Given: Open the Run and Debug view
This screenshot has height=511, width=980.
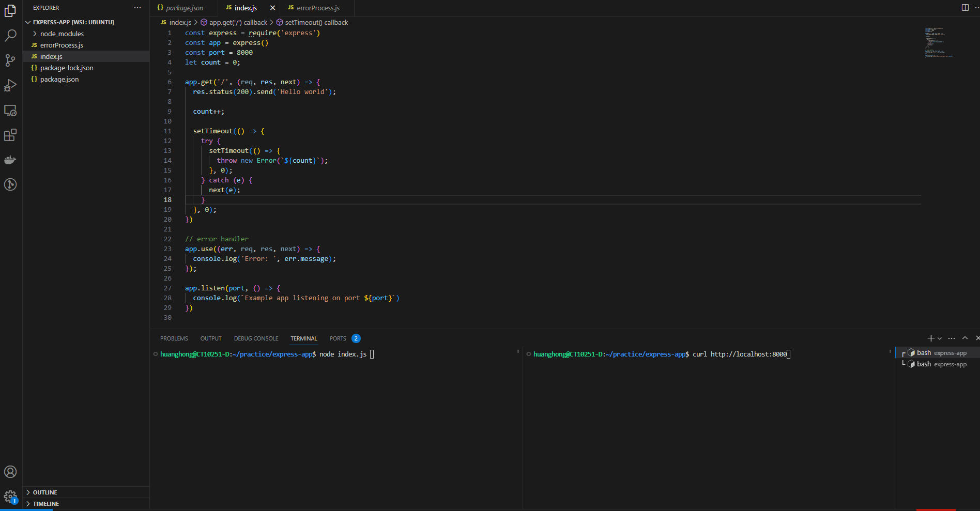Looking at the screenshot, I should click(10, 85).
